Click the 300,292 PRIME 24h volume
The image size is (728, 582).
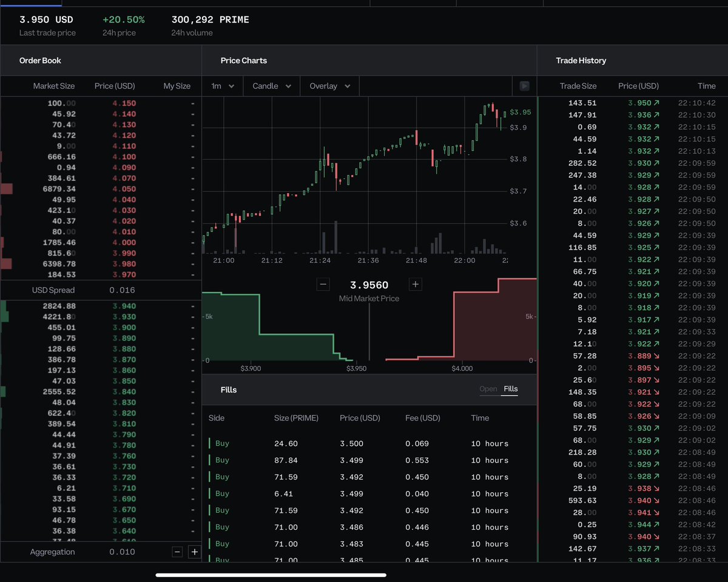click(x=211, y=19)
